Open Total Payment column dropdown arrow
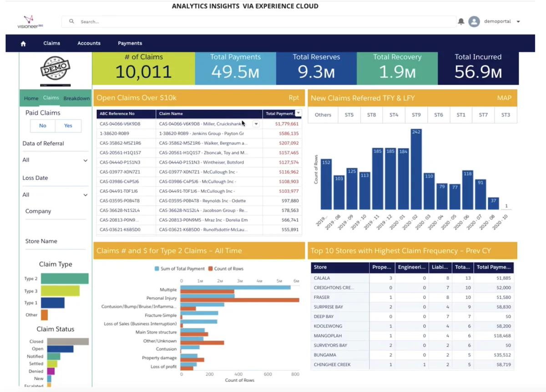 tap(298, 113)
